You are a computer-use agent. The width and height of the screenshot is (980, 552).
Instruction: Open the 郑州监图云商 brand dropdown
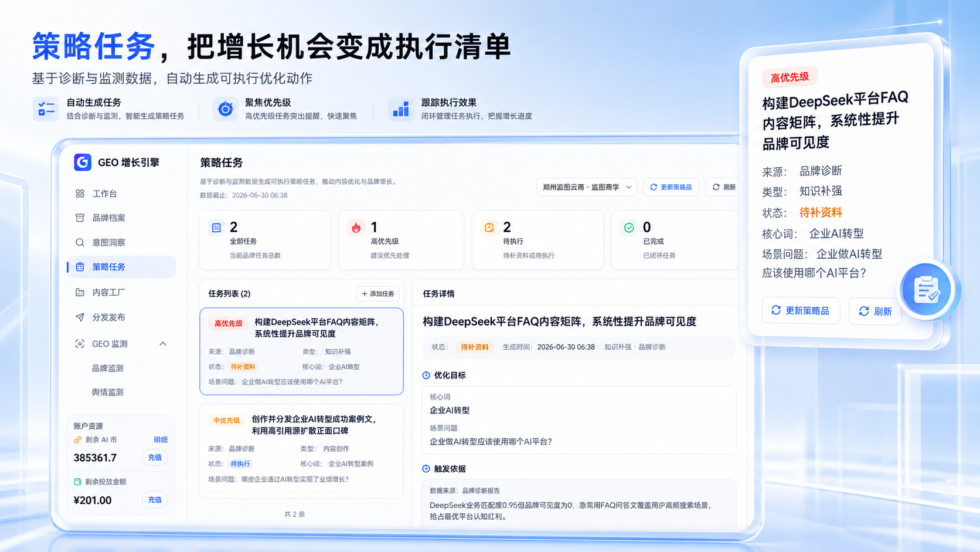pos(587,187)
